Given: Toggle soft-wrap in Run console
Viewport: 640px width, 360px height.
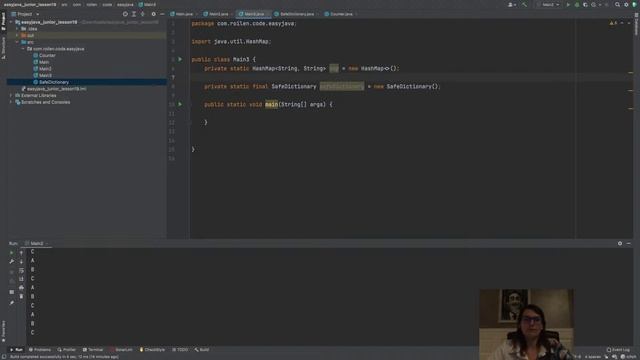Looking at the screenshot, I should click(21, 270).
